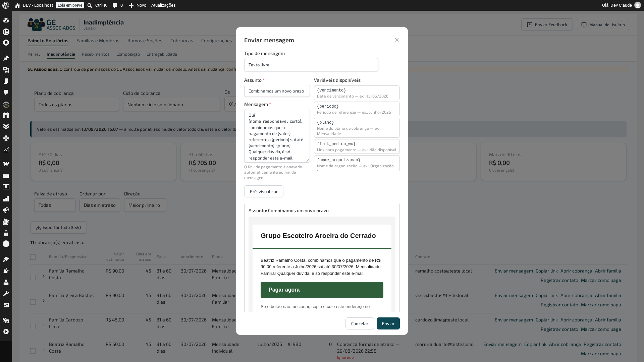The image size is (644, 362).
Task: Open the Direção dropdown
Action: coord(145,205)
